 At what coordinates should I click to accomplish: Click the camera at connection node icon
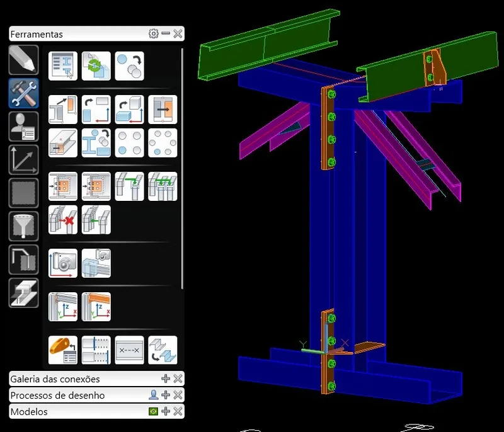coord(96,263)
